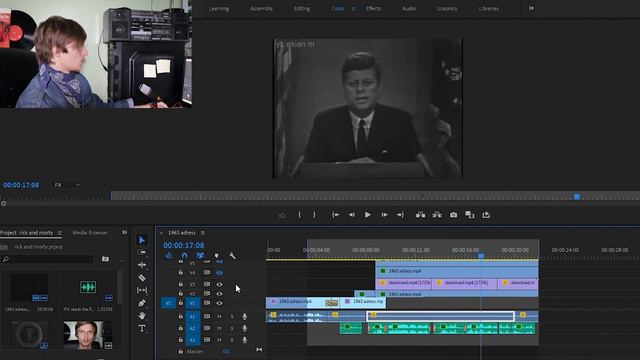Switch to Effects workspace
Image resolution: width=640 pixels, height=360 pixels.
pos(373,9)
